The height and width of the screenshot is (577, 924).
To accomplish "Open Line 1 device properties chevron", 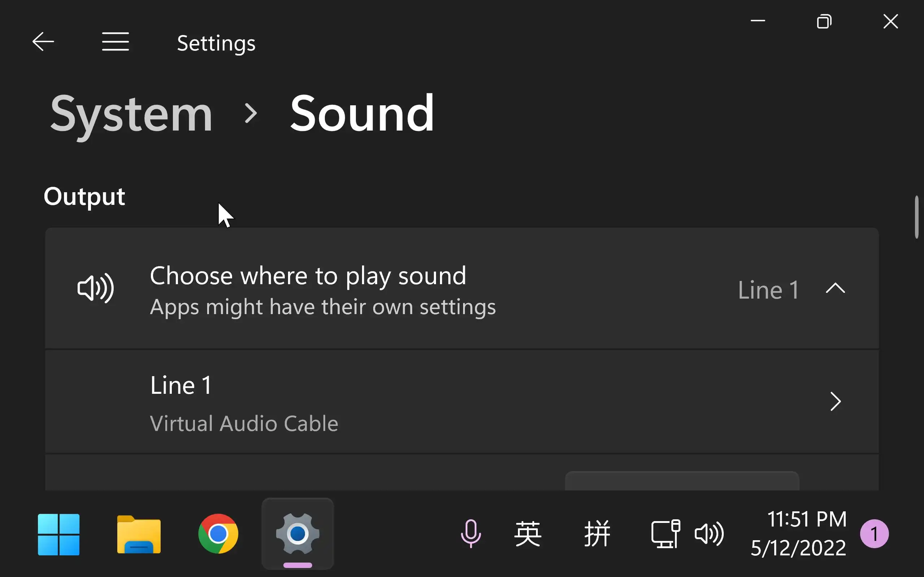I will pyautogui.click(x=835, y=401).
